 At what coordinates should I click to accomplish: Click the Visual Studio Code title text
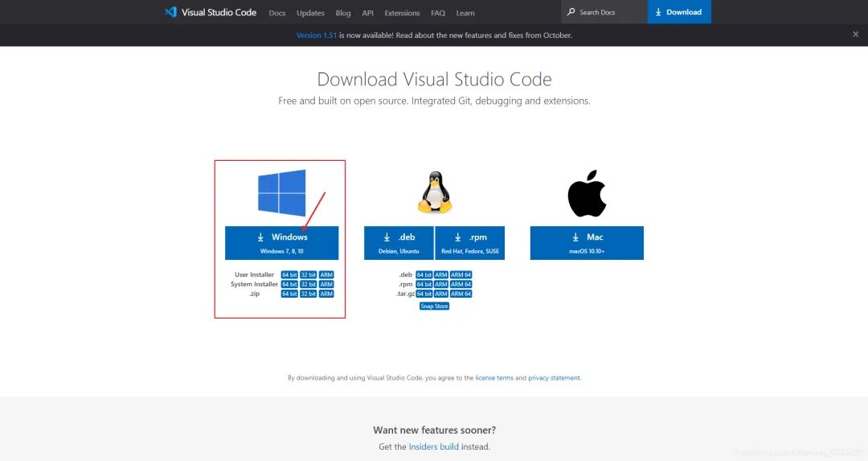[219, 12]
